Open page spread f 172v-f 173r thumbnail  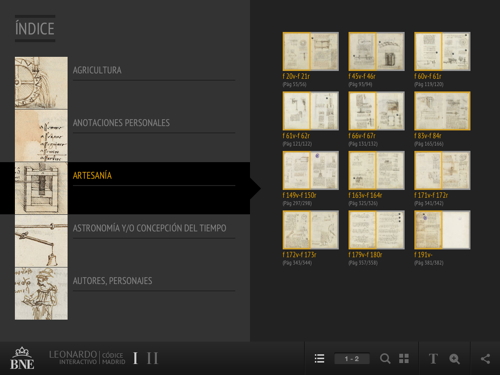pyautogui.click(x=311, y=230)
